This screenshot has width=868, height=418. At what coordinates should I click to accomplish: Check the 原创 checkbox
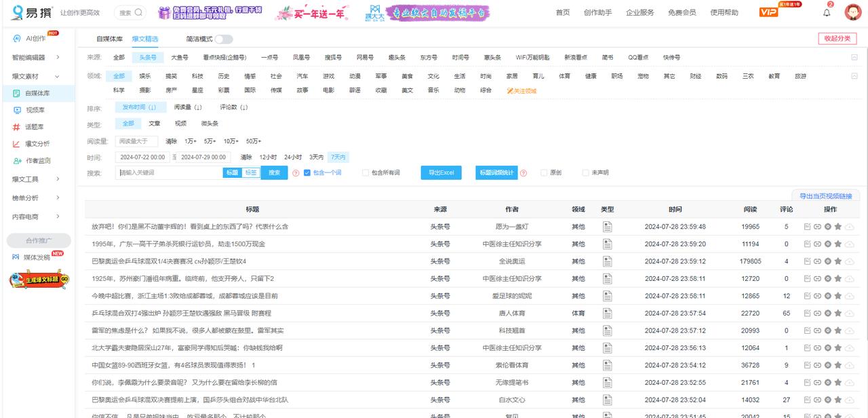coord(542,172)
